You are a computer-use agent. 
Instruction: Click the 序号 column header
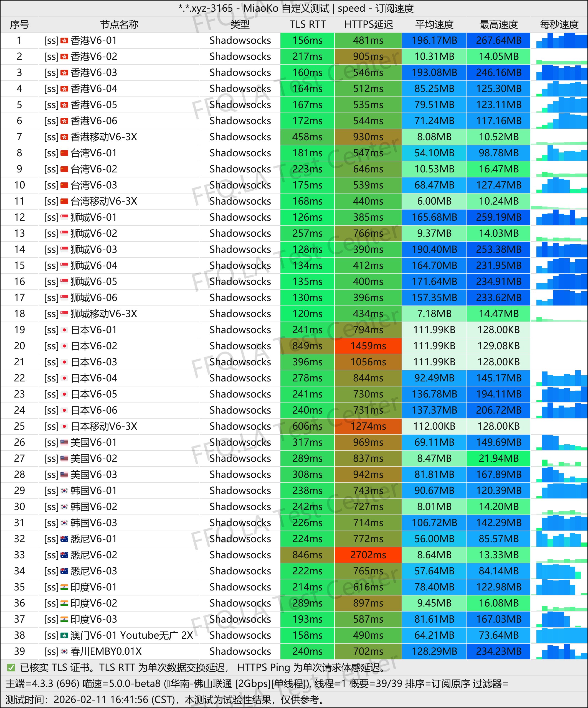20,24
